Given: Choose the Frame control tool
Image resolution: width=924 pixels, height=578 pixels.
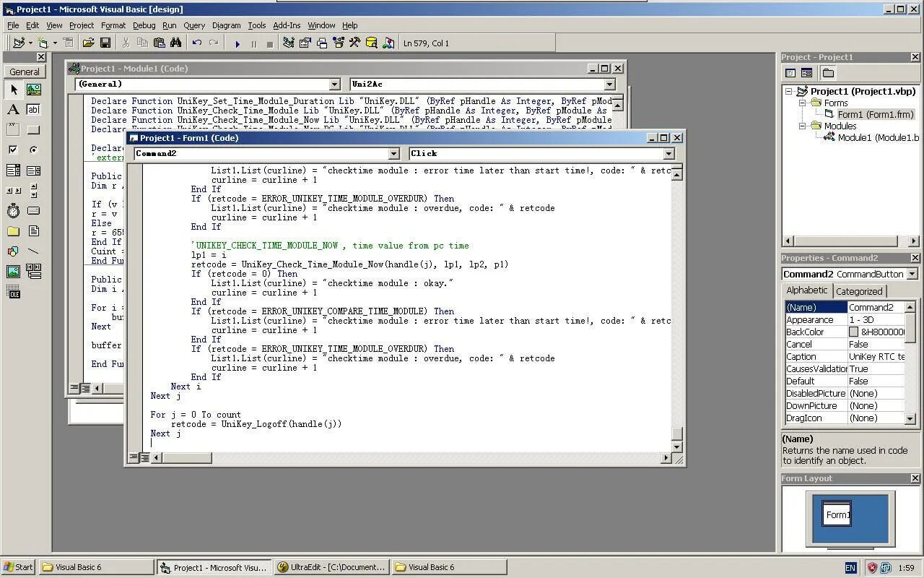Looking at the screenshot, I should tap(13, 130).
